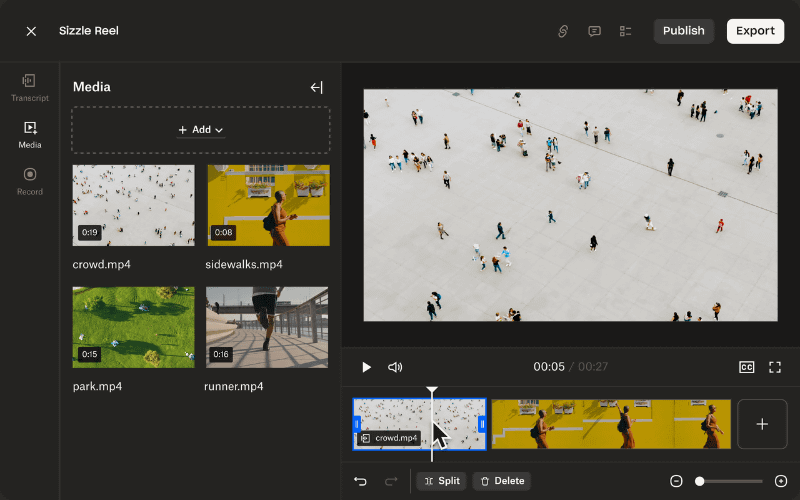Click the Publish button
Viewport: 800px width, 500px height.
click(x=684, y=31)
